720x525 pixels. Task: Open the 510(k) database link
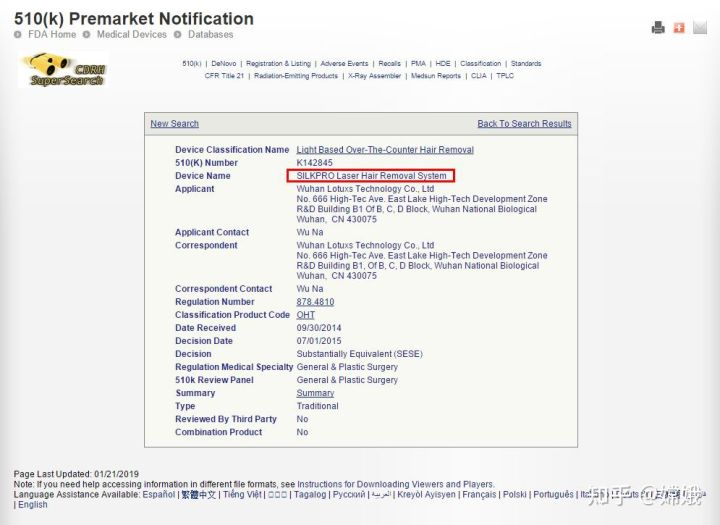coord(191,63)
